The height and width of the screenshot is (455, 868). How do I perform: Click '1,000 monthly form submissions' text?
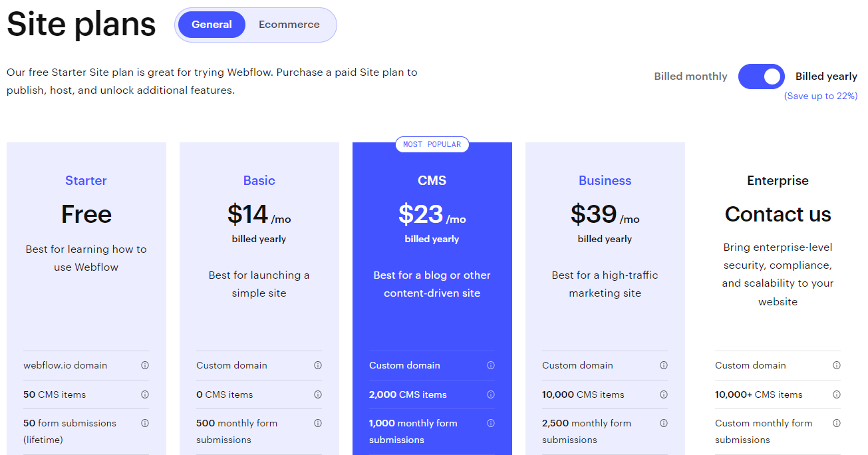coord(413,431)
